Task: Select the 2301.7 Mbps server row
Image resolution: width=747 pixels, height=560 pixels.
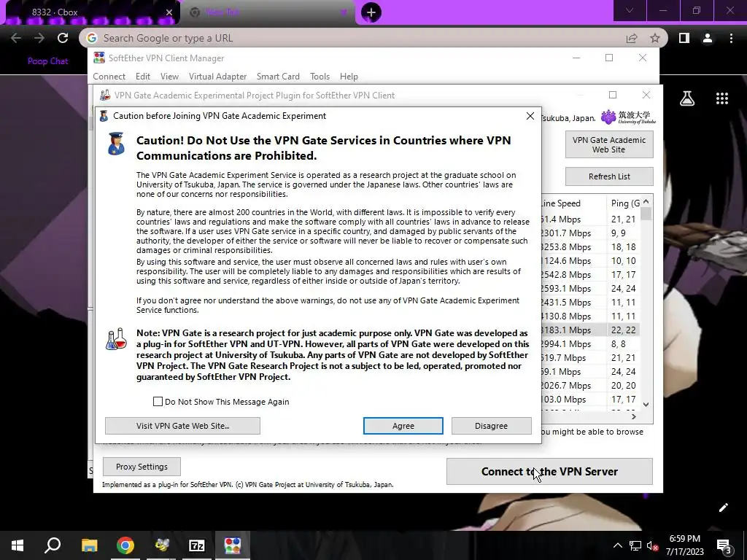Action: click(x=589, y=233)
